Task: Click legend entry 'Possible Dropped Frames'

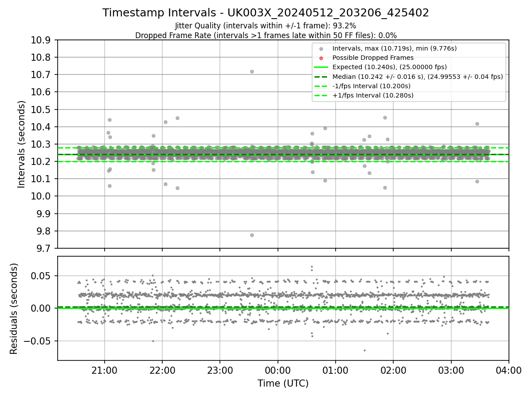Action: point(373,58)
